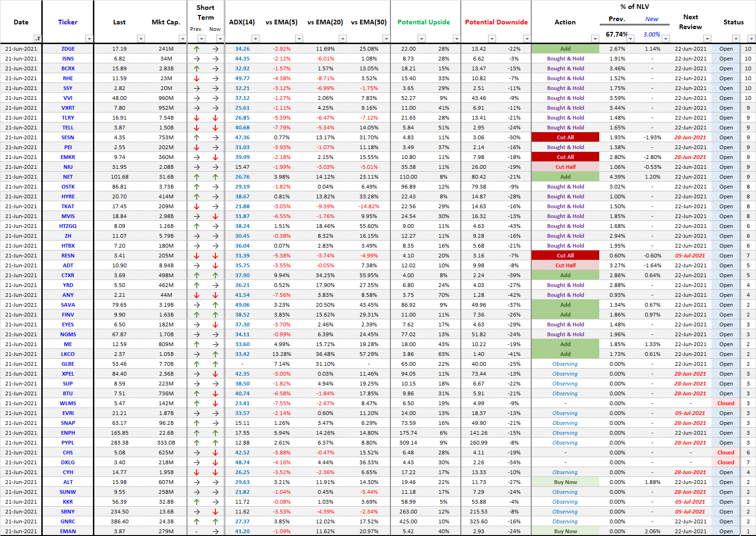The image size is (756, 536).
Task: Click the NET 'Add' action cell
Action: tap(565, 177)
